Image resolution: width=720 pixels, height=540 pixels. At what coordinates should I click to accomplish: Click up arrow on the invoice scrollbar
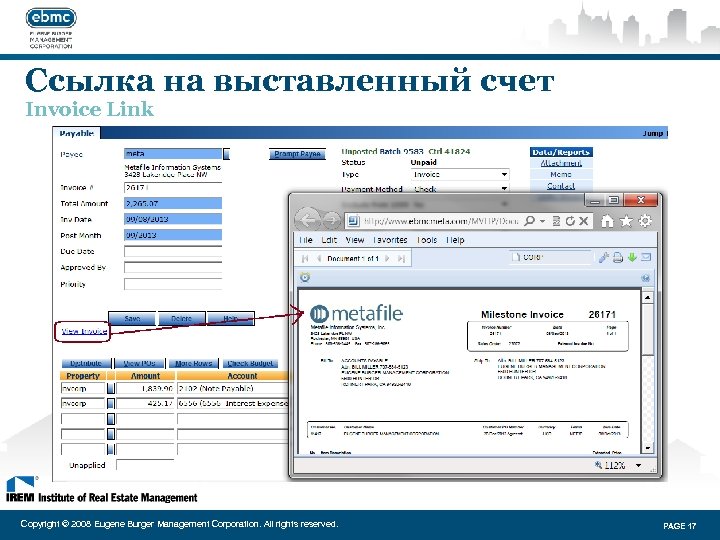click(647, 298)
